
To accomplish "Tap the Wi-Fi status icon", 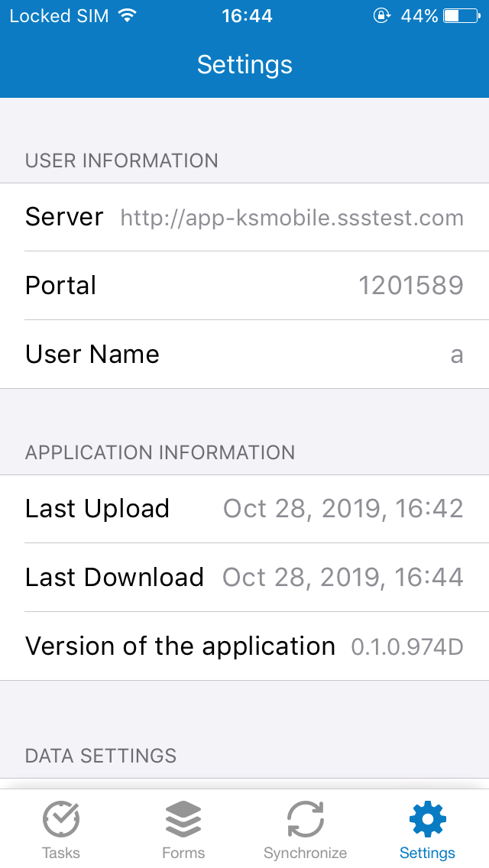I will click(128, 16).
